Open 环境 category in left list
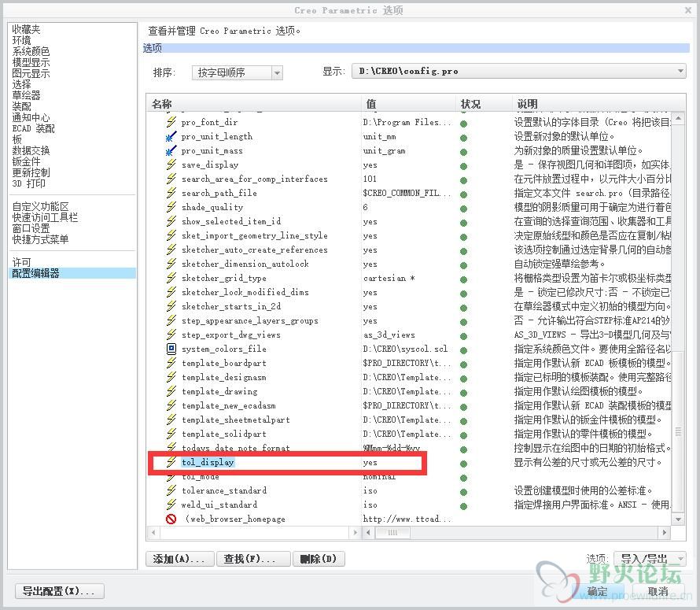The width and height of the screenshot is (700, 610). click(x=21, y=40)
